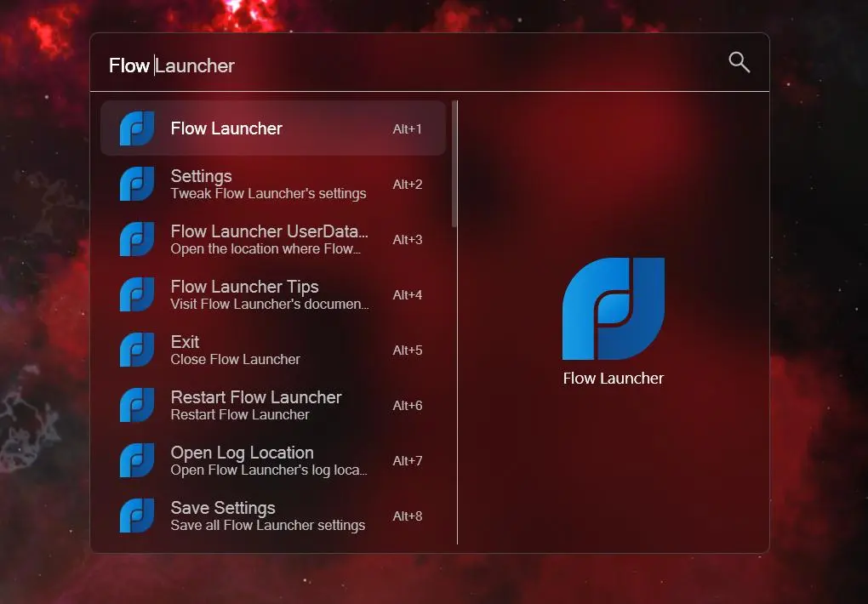
Task: Click 'Save all Flow Launcher settings' subtitle
Action: click(x=268, y=526)
